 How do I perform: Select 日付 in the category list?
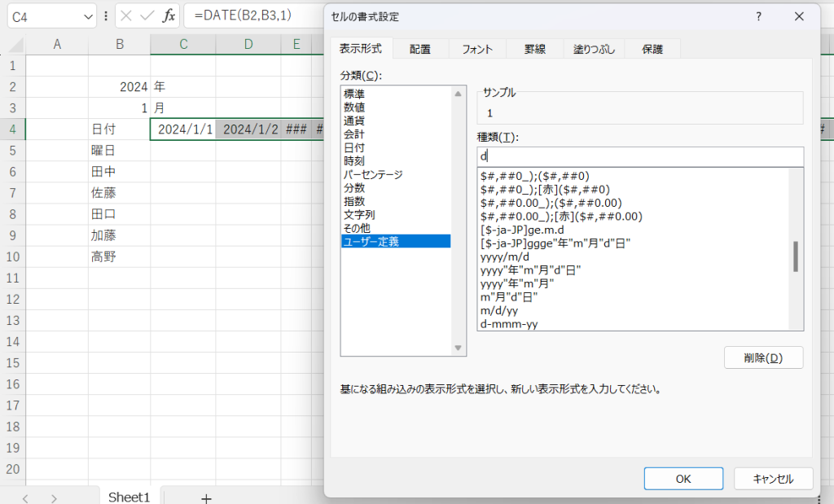[354, 147]
